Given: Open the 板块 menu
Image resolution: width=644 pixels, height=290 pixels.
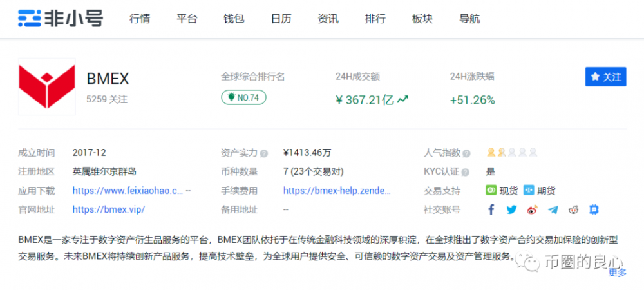Looking at the screenshot, I should pyautogui.click(x=422, y=19).
